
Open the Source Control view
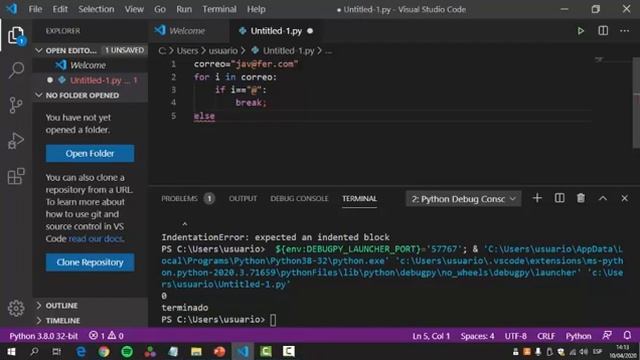coord(16,105)
